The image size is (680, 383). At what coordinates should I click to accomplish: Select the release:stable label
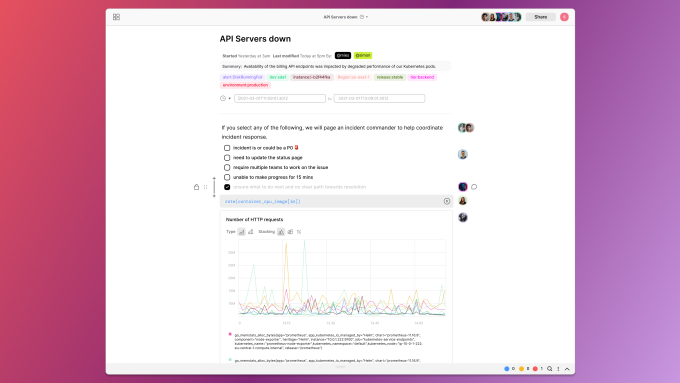pyautogui.click(x=390, y=77)
